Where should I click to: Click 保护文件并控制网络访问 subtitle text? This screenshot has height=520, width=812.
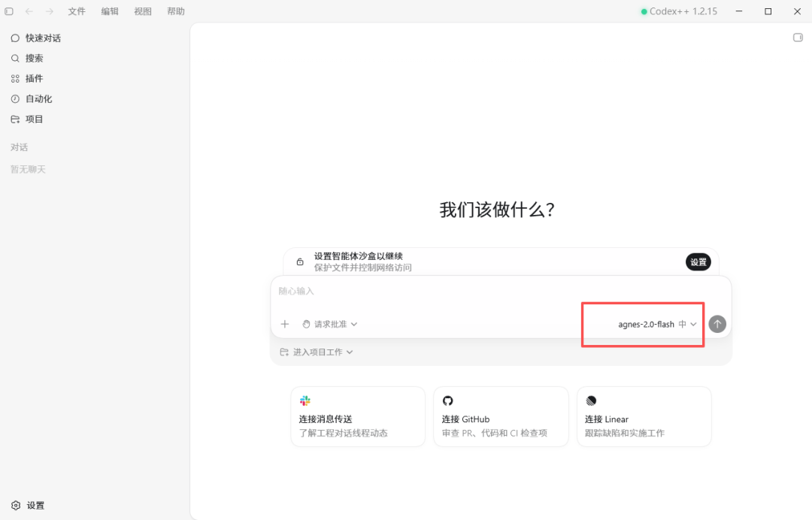click(362, 268)
